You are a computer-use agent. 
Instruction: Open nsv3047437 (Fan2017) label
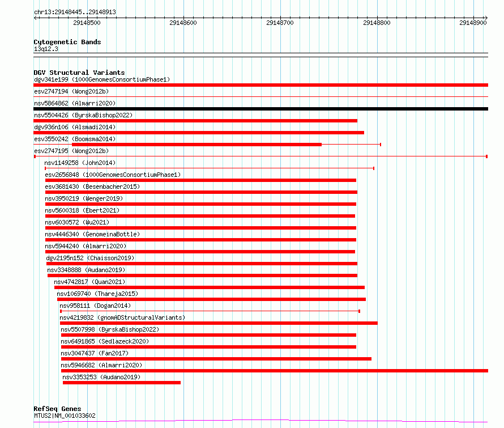(x=95, y=353)
